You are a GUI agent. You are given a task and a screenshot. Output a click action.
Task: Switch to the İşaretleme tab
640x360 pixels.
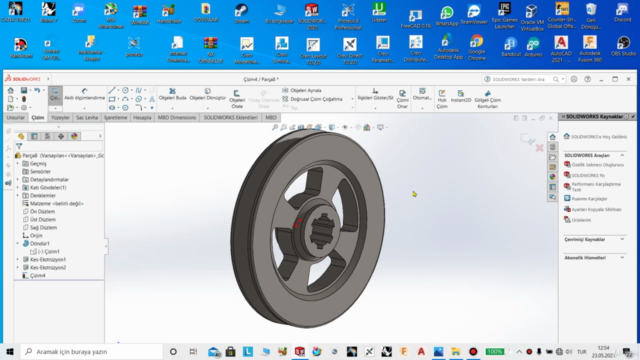click(116, 118)
